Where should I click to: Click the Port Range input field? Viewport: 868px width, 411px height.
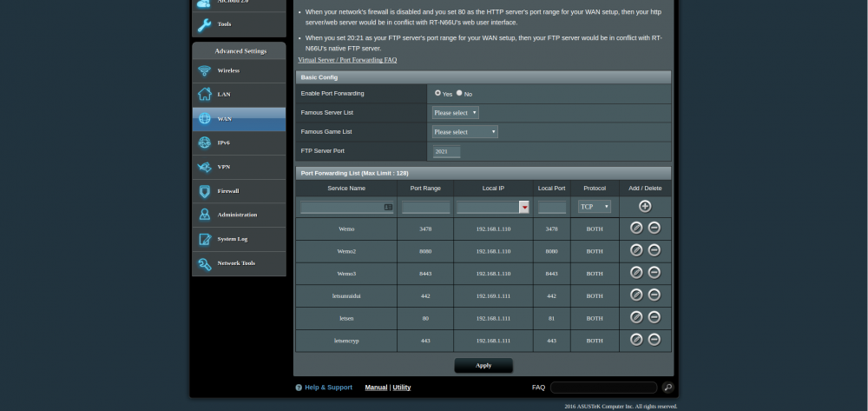tap(425, 207)
